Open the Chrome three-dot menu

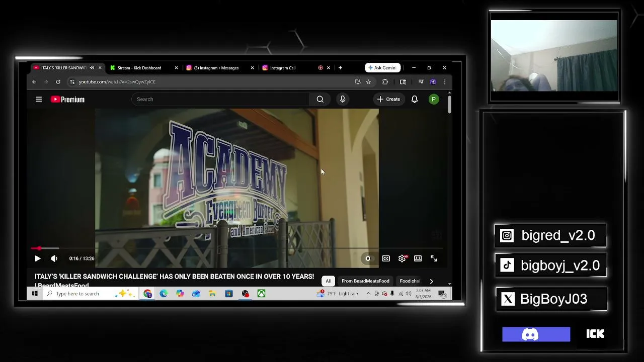pos(444,82)
